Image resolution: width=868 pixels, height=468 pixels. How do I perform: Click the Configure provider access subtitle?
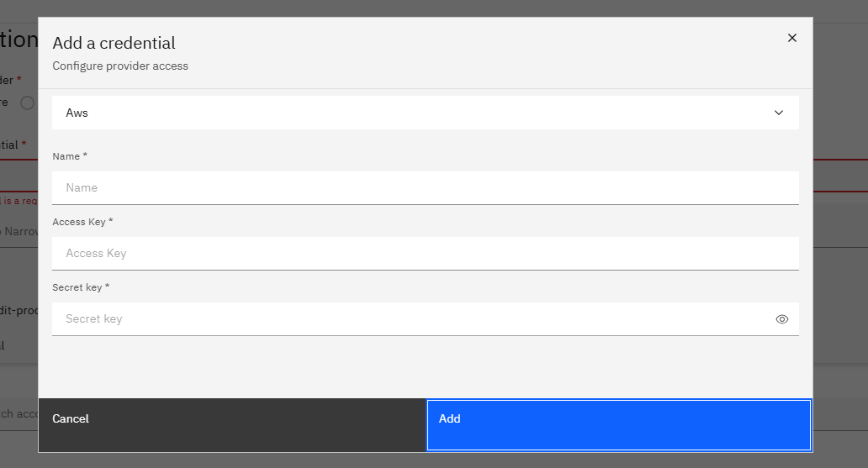pos(120,66)
